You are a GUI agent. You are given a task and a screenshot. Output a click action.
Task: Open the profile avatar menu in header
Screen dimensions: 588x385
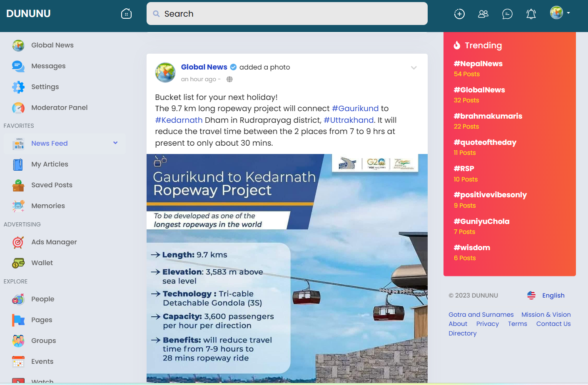coord(560,13)
